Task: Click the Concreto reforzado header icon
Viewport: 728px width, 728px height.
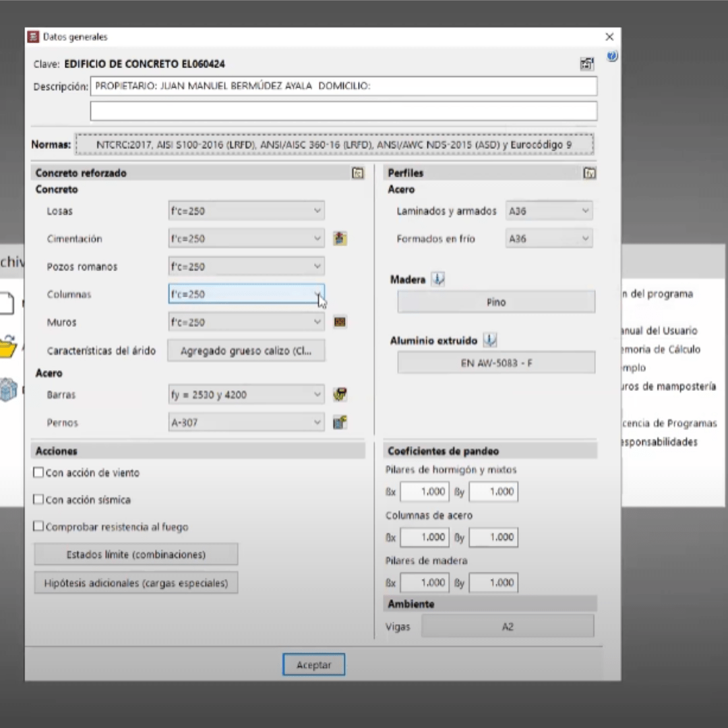Action: pos(358,173)
